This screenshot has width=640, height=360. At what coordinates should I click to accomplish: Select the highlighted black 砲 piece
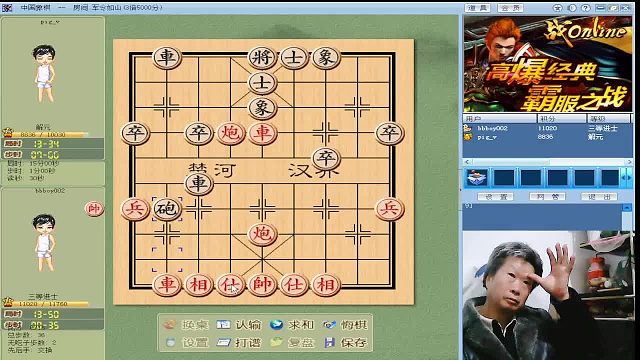[167, 209]
